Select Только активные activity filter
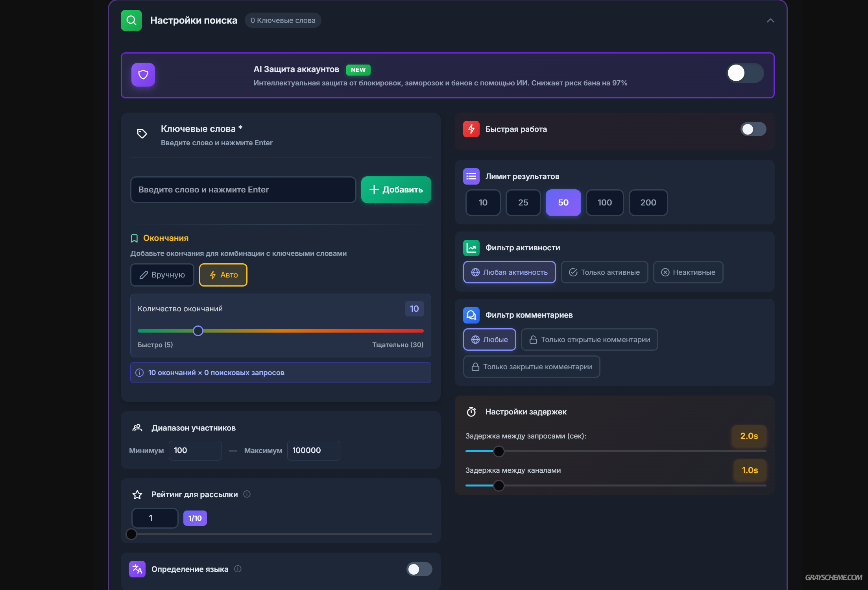Screen dimensions: 868x590 (604, 272)
